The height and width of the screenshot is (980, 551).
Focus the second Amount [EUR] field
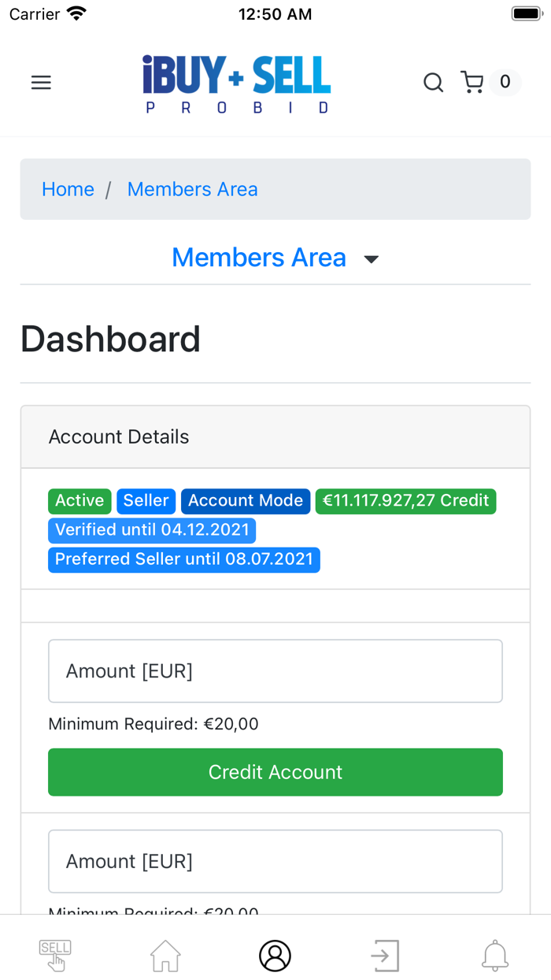pyautogui.click(x=275, y=861)
